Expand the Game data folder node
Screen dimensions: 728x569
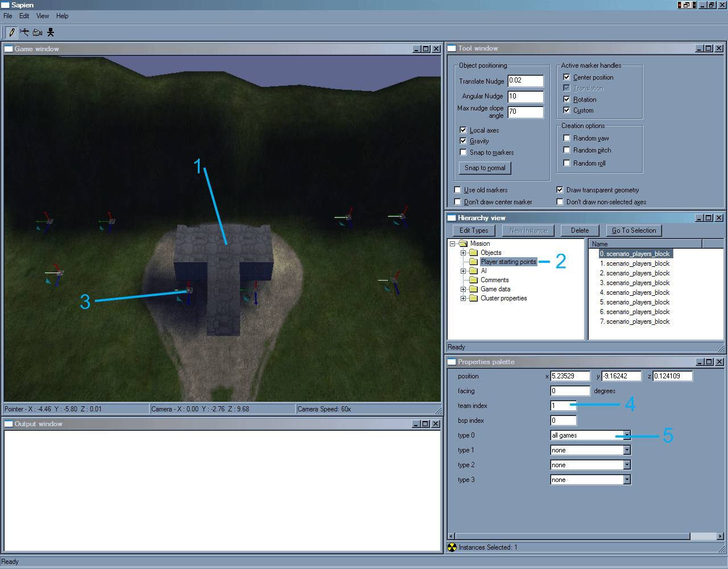click(x=463, y=289)
